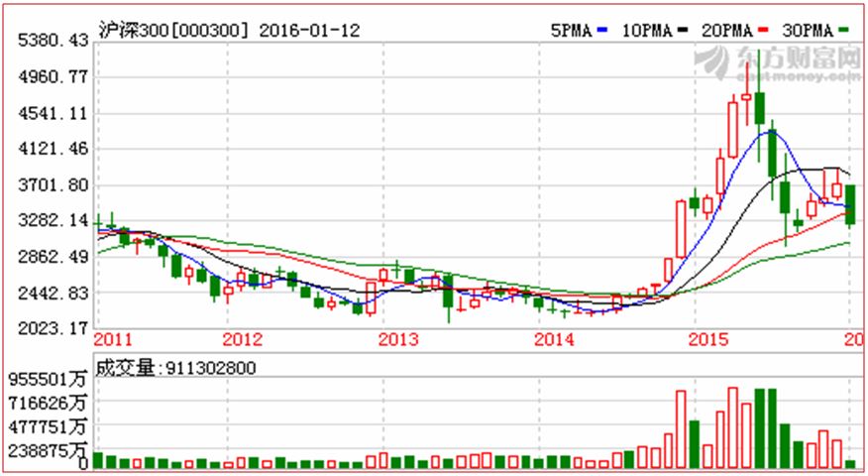Click the red 20PMA legend color dash

point(763,30)
